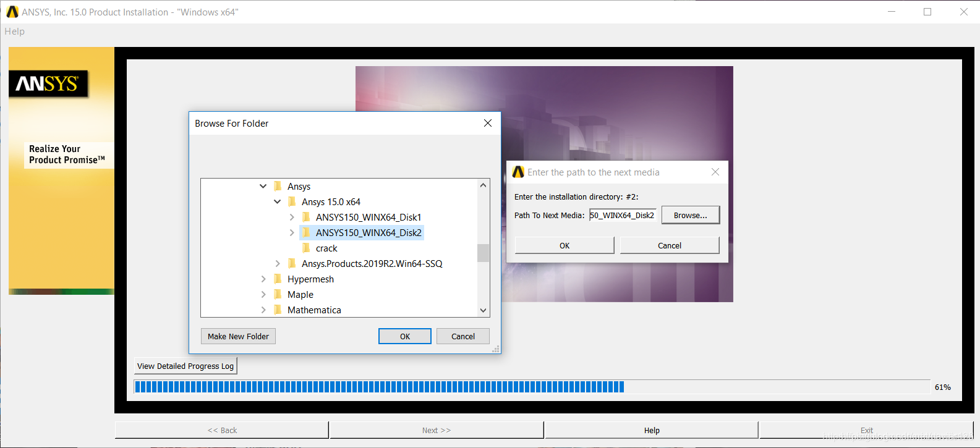The width and height of the screenshot is (980, 448).
Task: Click the folder tree scrollbar thumb
Action: point(483,253)
